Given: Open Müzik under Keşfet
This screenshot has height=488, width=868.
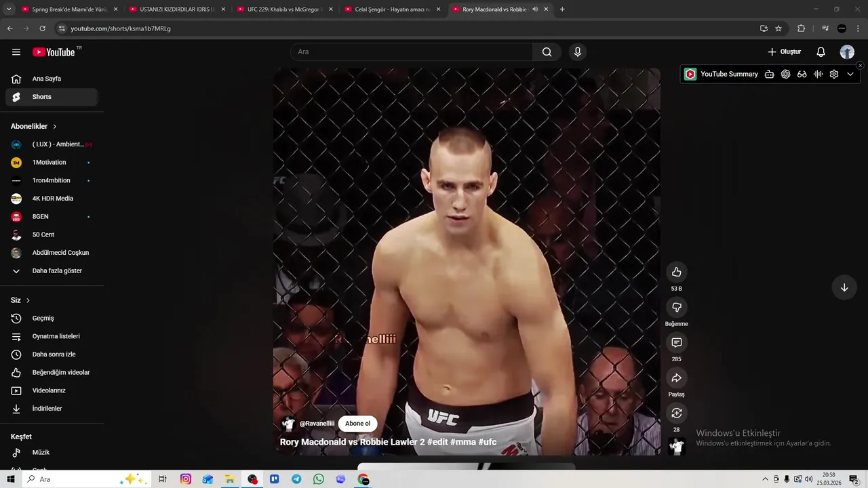Looking at the screenshot, I should pos(52,453).
